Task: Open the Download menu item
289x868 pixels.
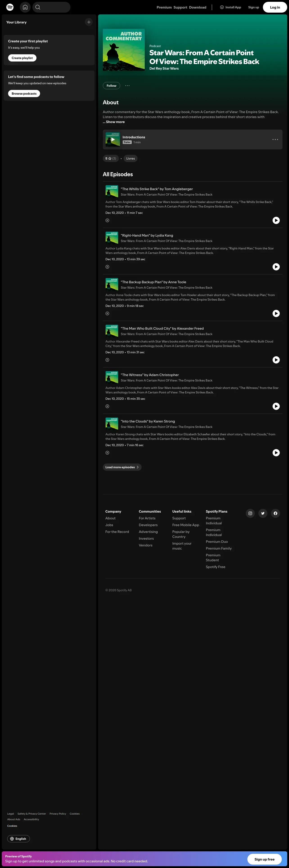Action: tap(198, 7)
